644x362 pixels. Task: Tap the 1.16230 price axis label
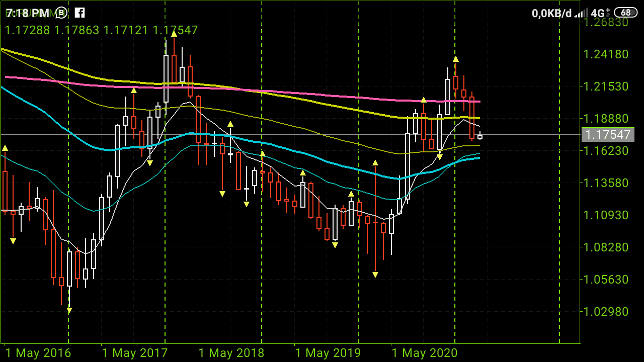606,151
